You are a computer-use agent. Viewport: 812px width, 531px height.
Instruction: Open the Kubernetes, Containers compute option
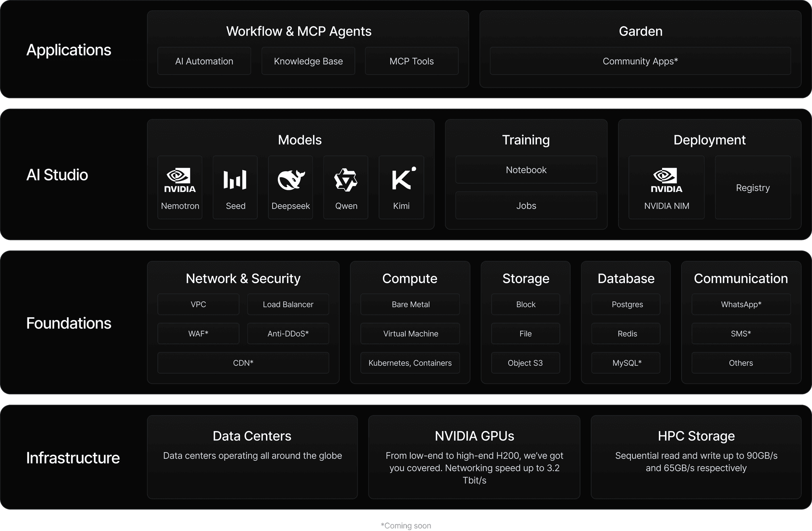coord(410,362)
